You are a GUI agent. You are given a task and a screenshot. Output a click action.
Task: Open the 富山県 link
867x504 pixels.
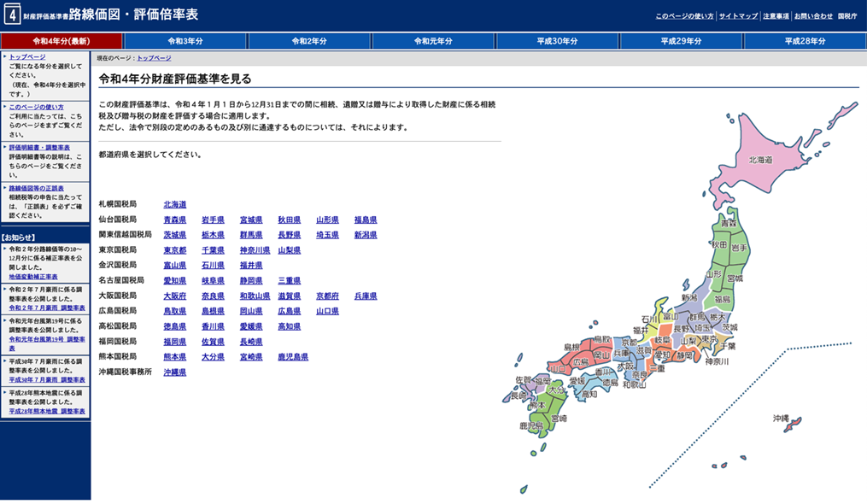pos(175,266)
